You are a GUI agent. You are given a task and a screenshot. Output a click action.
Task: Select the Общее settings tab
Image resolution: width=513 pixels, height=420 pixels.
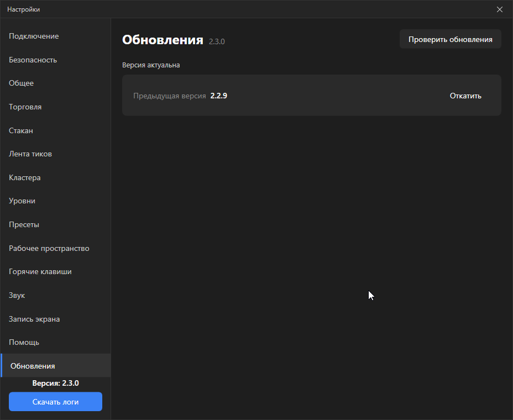coord(56,83)
